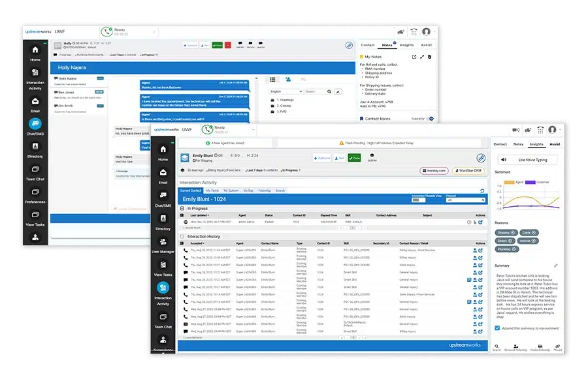Collapse the In Progress section
Viewport: 588px width, 368px height.
[183, 208]
